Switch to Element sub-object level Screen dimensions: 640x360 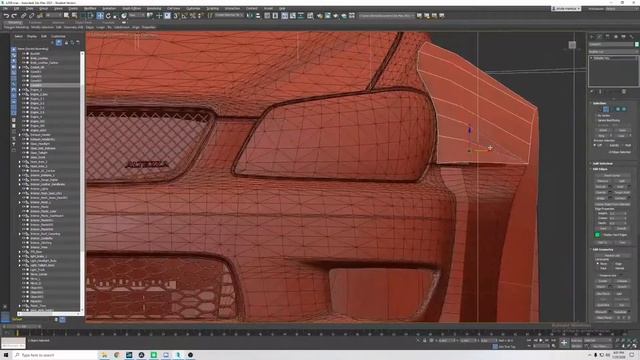pyautogui.click(x=624, y=109)
